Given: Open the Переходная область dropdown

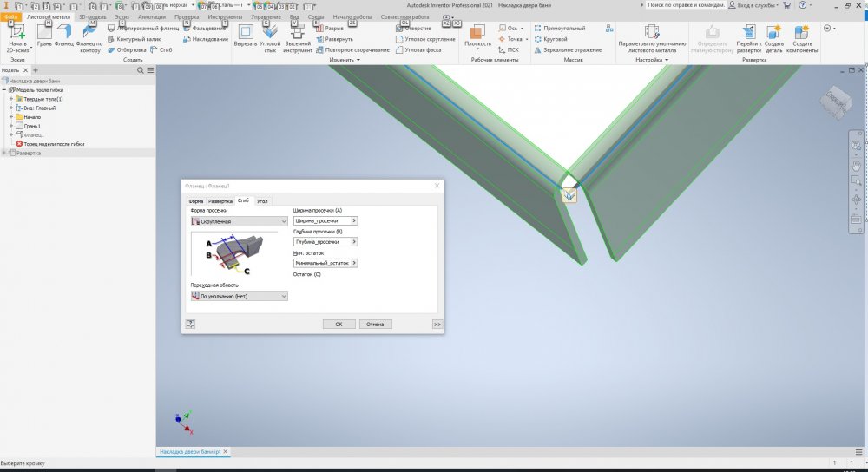Looking at the screenshot, I should pyautogui.click(x=239, y=296).
